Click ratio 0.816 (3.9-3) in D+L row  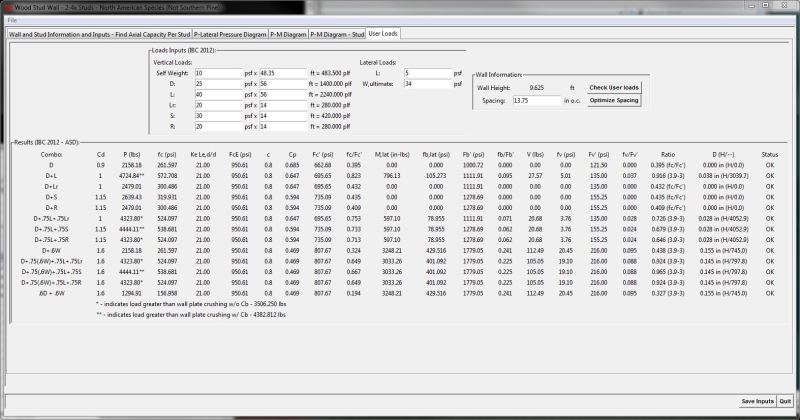point(668,176)
